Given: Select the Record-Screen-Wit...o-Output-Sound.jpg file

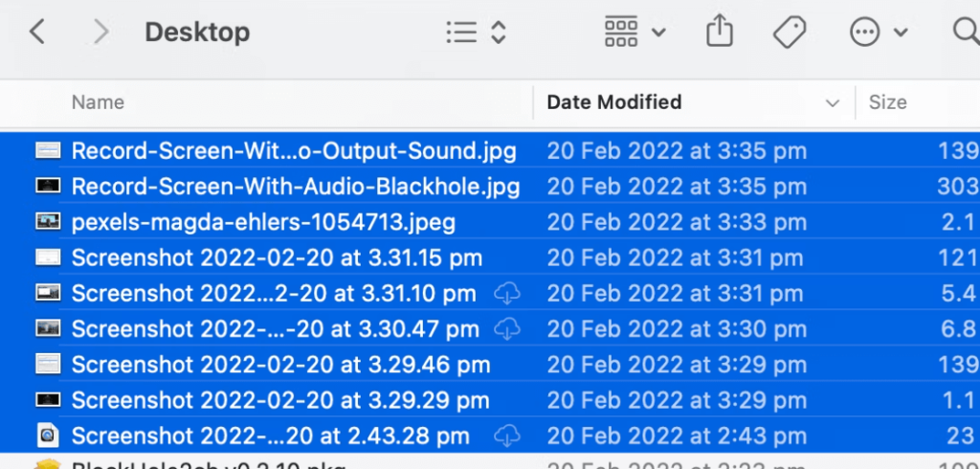Looking at the screenshot, I should (x=294, y=151).
